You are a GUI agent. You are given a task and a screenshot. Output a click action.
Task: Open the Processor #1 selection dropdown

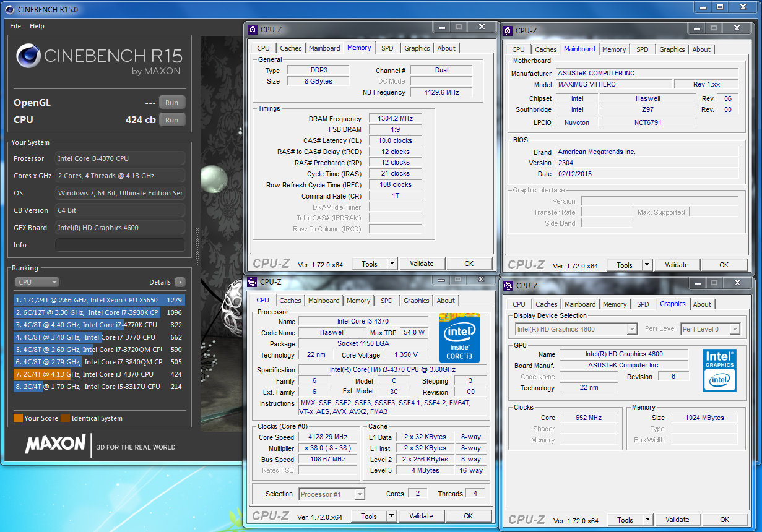(x=332, y=494)
